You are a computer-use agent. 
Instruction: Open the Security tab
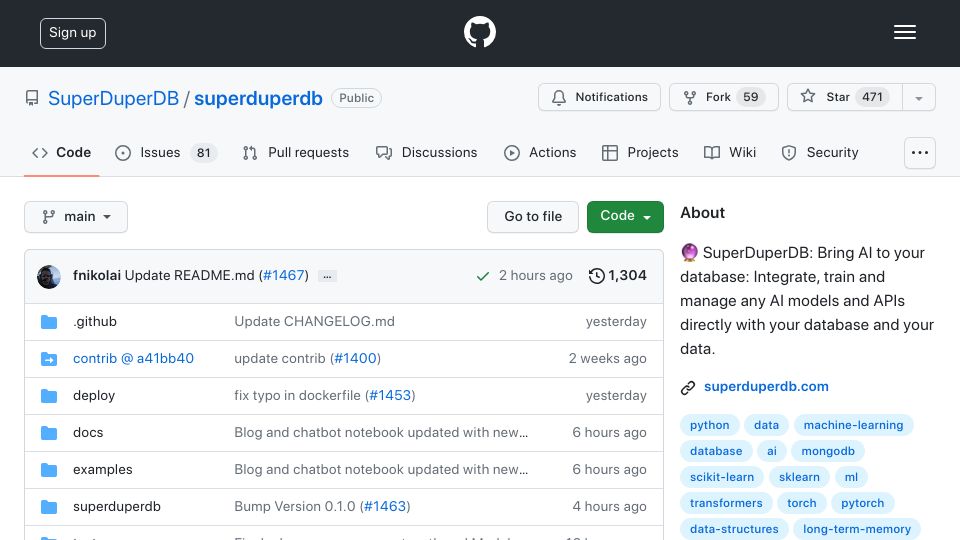[820, 152]
